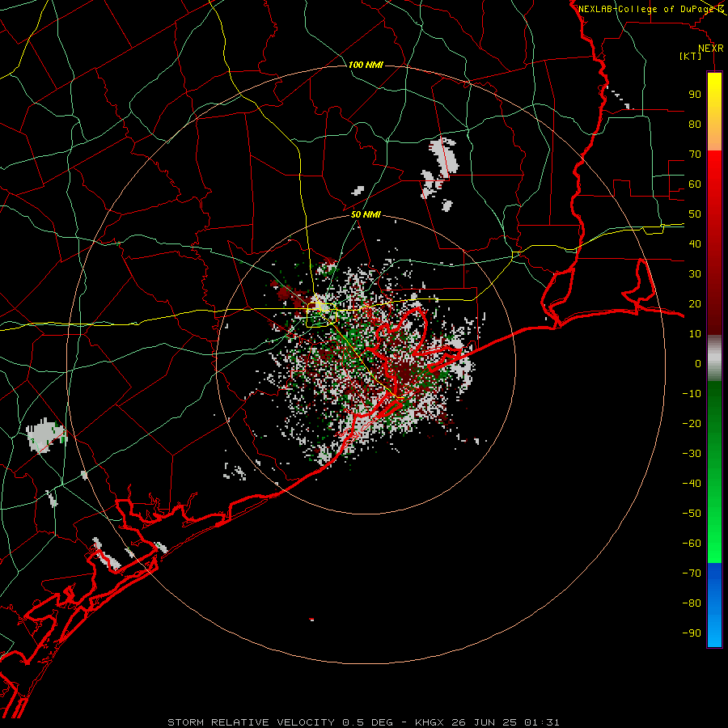Pick the blue segment of the color bar
The height and width of the screenshot is (728, 728).
[x=714, y=605]
